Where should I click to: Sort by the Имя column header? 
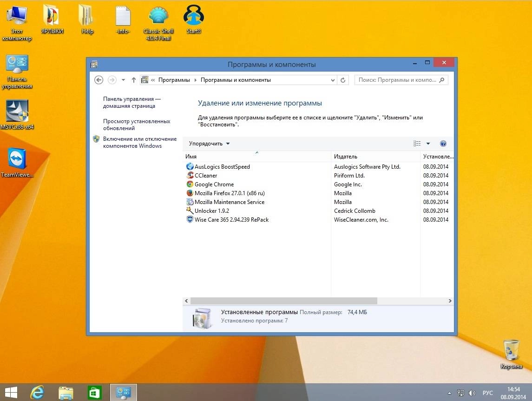256,157
